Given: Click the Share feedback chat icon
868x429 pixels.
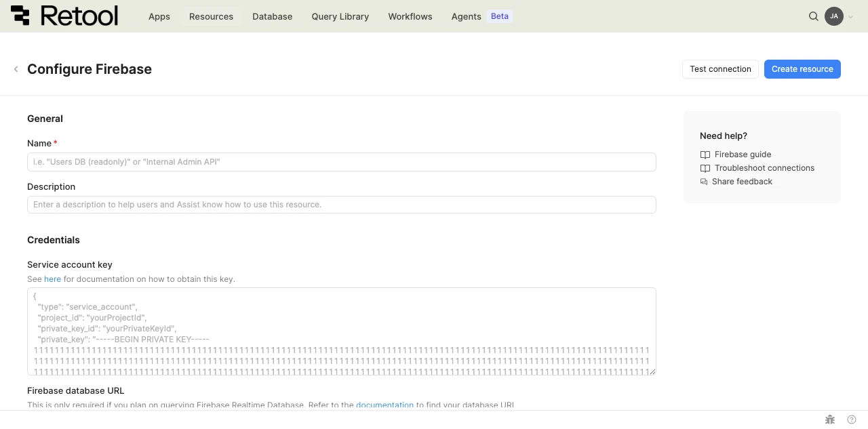Looking at the screenshot, I should [x=704, y=182].
